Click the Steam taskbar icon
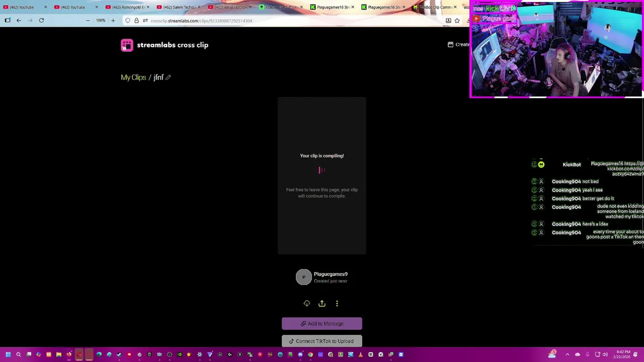This screenshot has height=362, width=644. (x=119, y=354)
